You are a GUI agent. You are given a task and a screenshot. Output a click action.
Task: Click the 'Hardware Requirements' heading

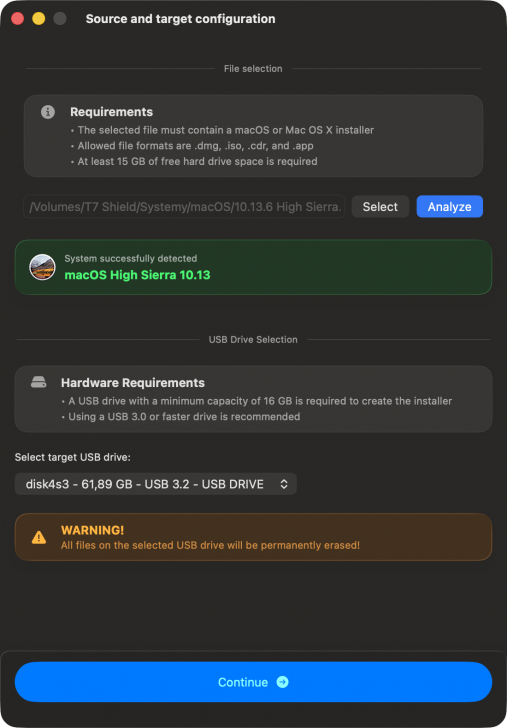click(x=133, y=383)
